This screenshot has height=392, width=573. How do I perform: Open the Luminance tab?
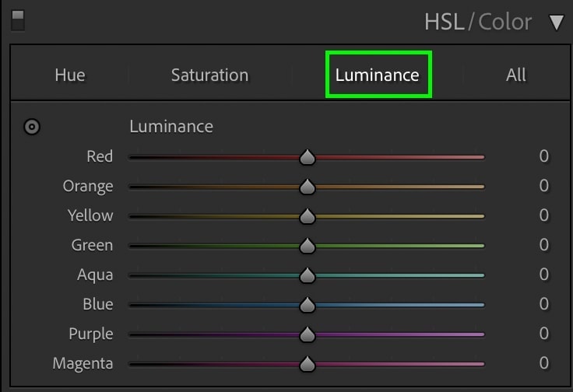pyautogui.click(x=377, y=75)
